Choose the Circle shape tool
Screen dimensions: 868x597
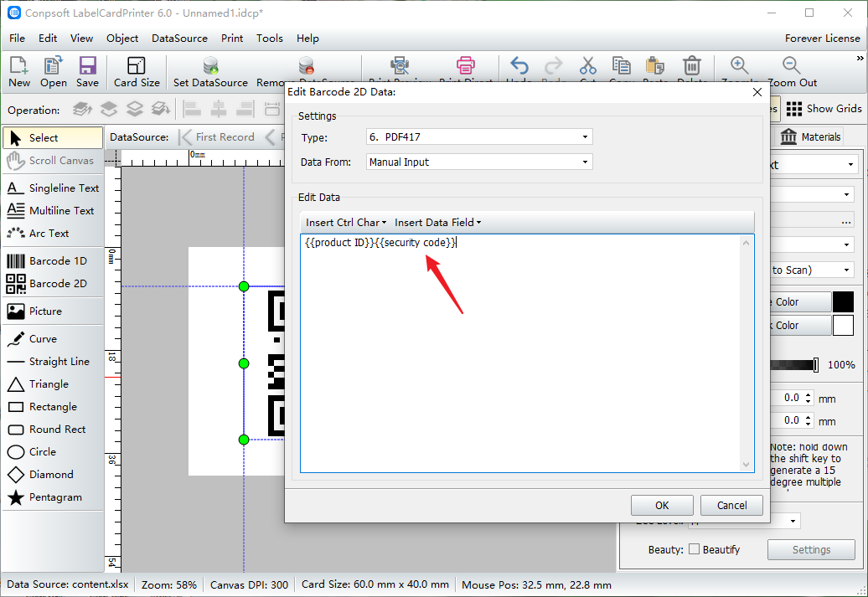tap(53, 452)
